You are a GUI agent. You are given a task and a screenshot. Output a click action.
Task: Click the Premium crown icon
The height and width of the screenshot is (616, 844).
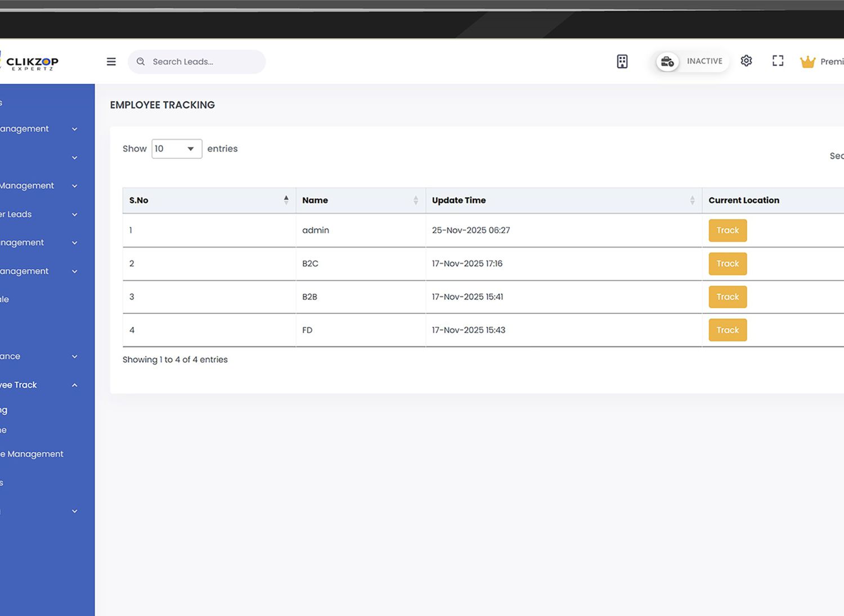click(x=807, y=62)
